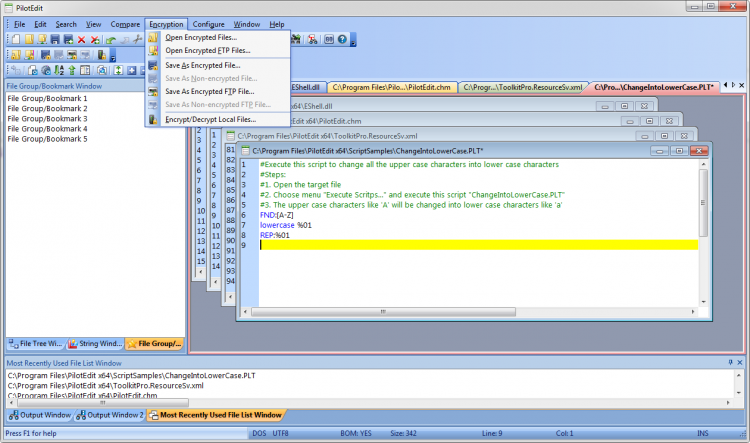Click the Save All icon
This screenshot has height=443, width=750.
click(x=68, y=39)
